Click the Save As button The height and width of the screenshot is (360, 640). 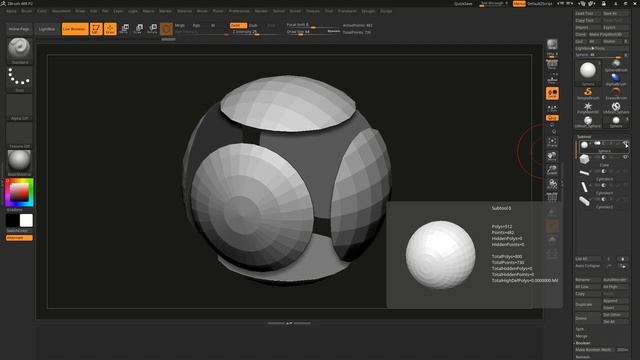pyautogui.click(x=616, y=13)
